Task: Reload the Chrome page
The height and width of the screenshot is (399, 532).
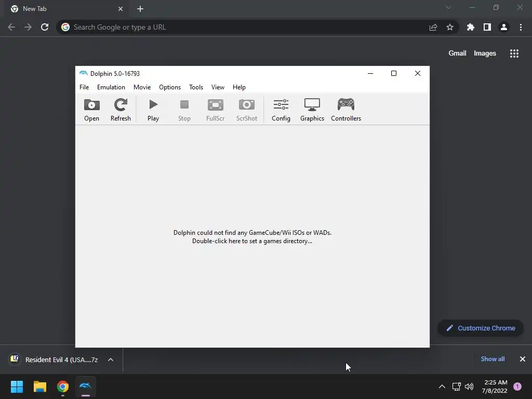Action: click(45, 27)
